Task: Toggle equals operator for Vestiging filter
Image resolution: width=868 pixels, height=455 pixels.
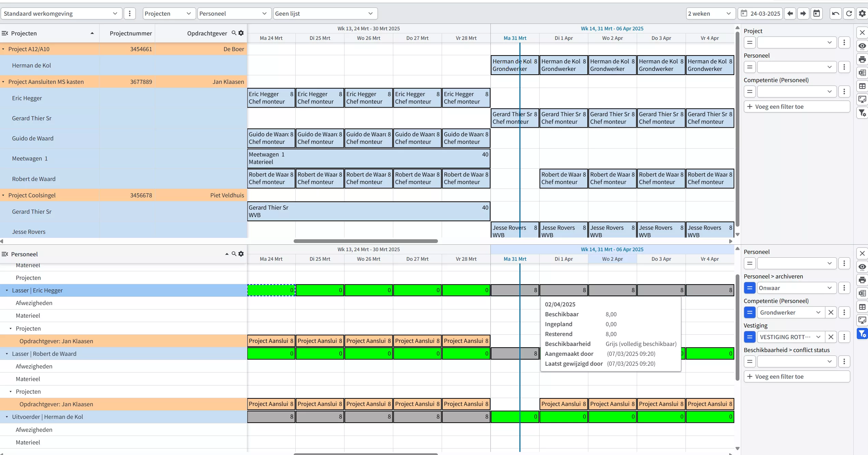Action: click(x=750, y=337)
